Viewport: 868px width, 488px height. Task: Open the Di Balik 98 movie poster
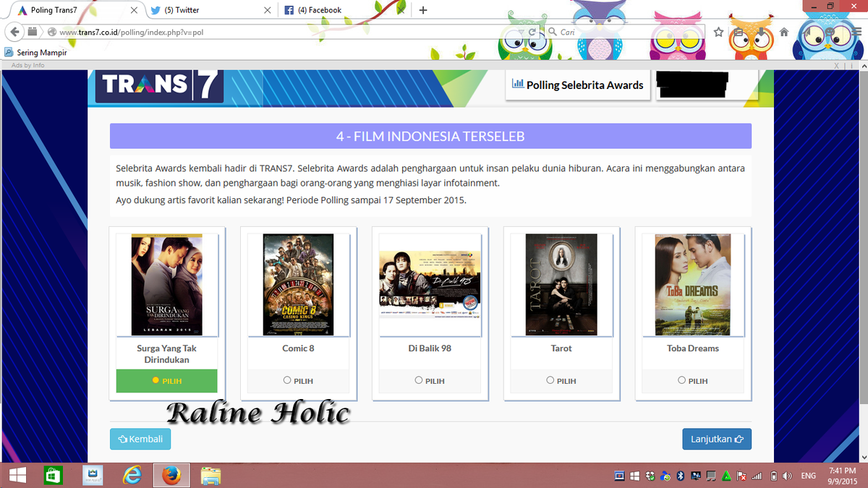point(429,283)
